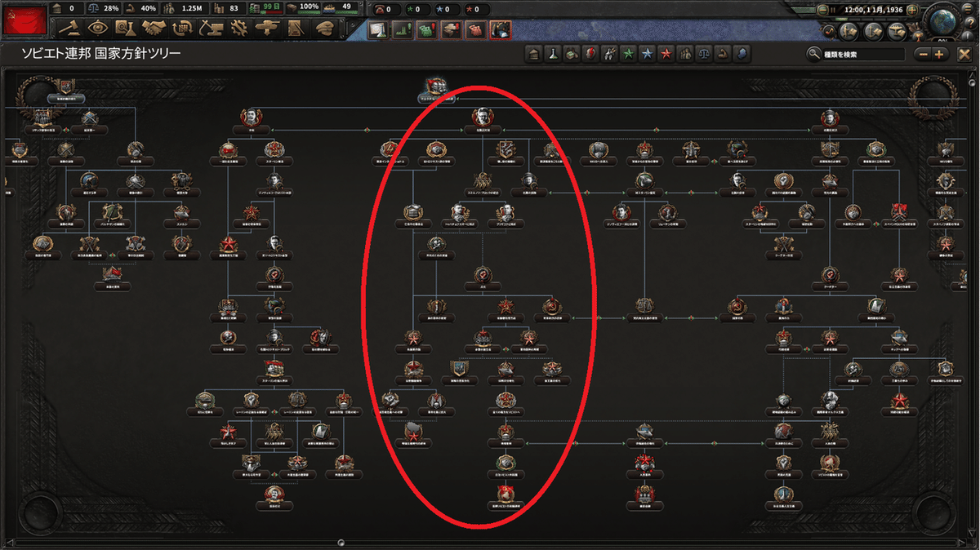
Task: Close the national focus tree window
Action: (965, 55)
